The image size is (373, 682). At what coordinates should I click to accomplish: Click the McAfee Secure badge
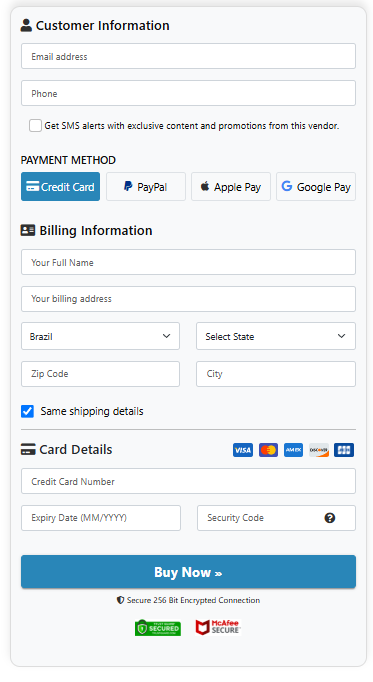[217, 627]
